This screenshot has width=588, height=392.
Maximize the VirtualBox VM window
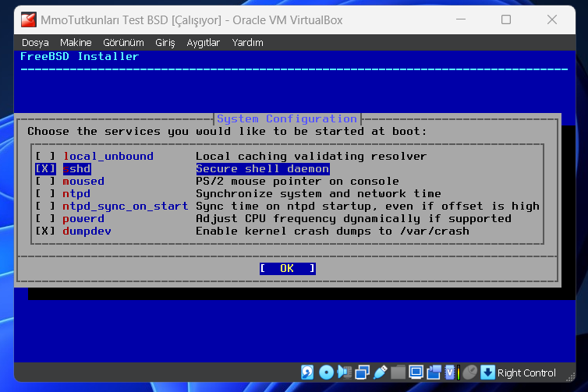click(506, 19)
